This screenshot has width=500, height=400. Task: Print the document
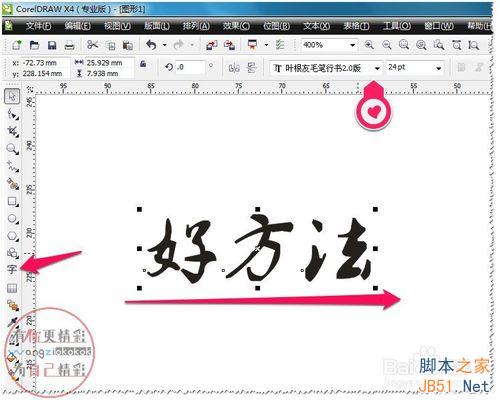click(69, 45)
